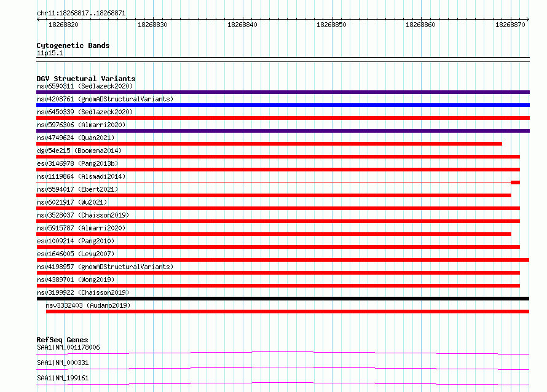This screenshot has width=547, height=392.
Task: Click the black bar for nsv3199922
Action: coord(283,299)
